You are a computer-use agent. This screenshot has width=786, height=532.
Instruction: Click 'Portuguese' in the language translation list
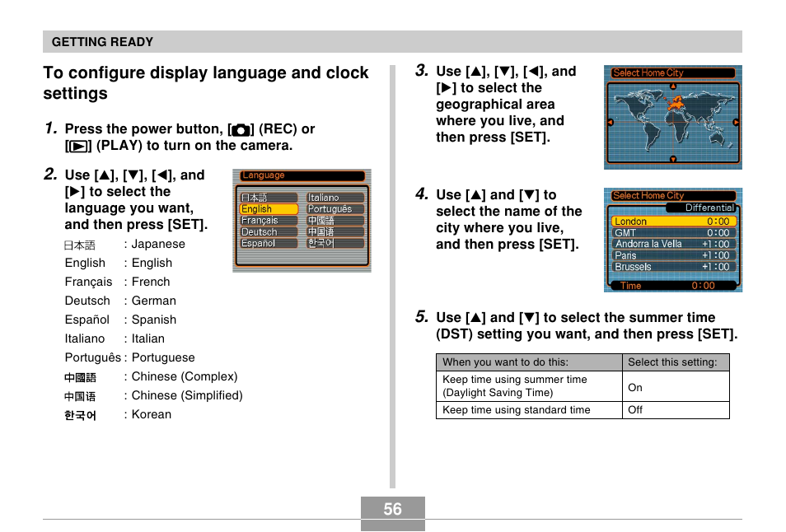[163, 357]
